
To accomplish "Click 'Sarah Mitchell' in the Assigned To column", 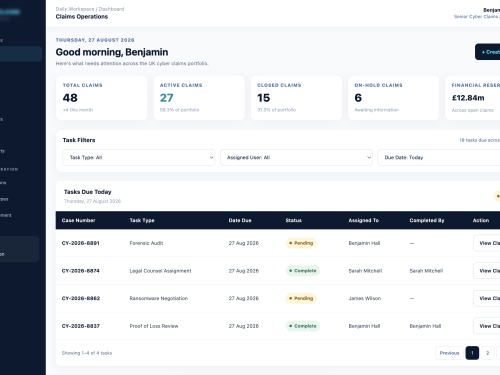I will pyautogui.click(x=365, y=271).
